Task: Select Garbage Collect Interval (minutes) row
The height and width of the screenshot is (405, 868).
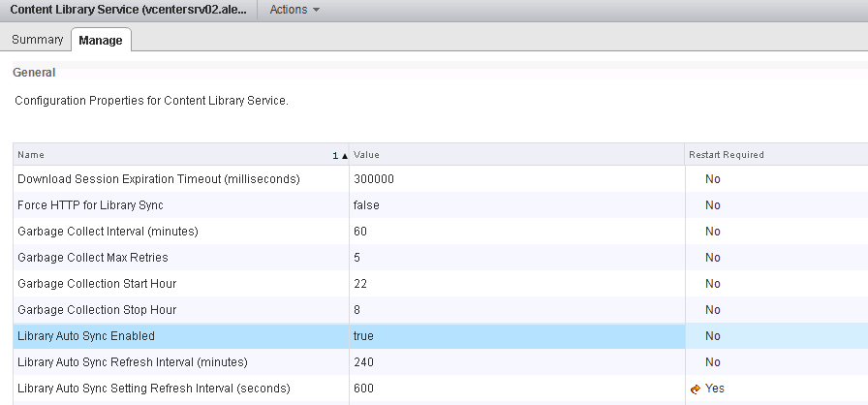Action: pyautogui.click(x=108, y=232)
